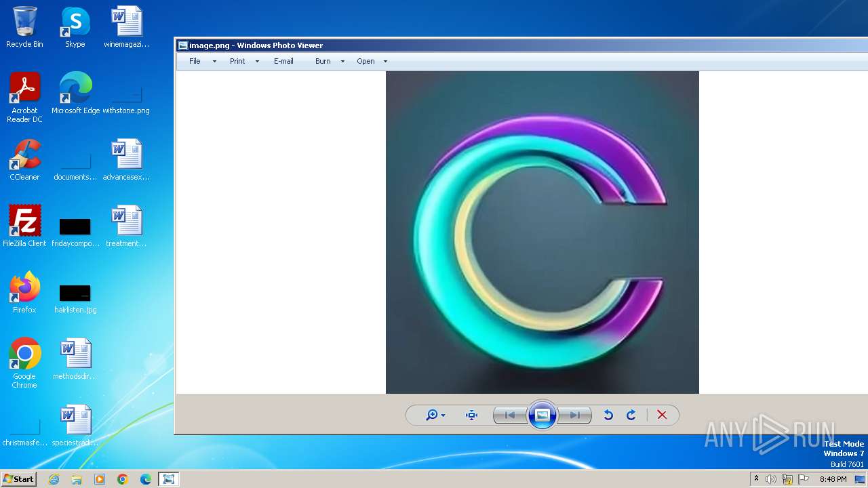868x488 pixels.
Task: Expand the Burn dropdown arrow
Action: pos(342,61)
